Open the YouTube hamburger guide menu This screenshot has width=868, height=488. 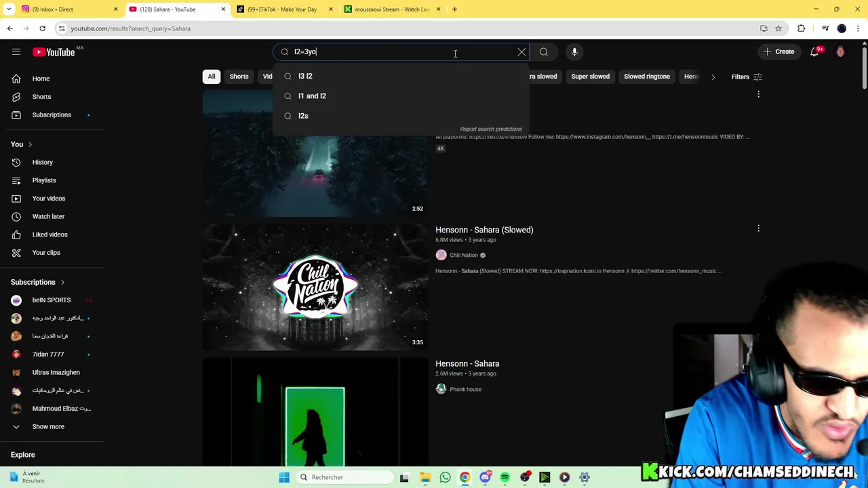pyautogui.click(x=16, y=52)
